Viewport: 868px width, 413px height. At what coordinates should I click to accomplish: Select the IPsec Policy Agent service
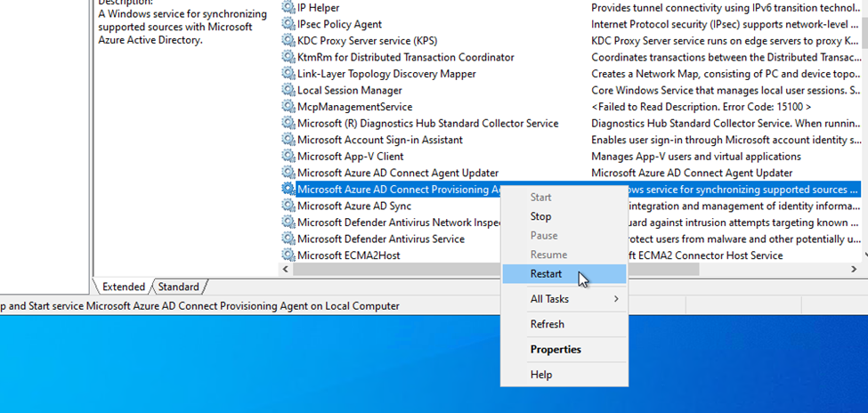tap(339, 24)
